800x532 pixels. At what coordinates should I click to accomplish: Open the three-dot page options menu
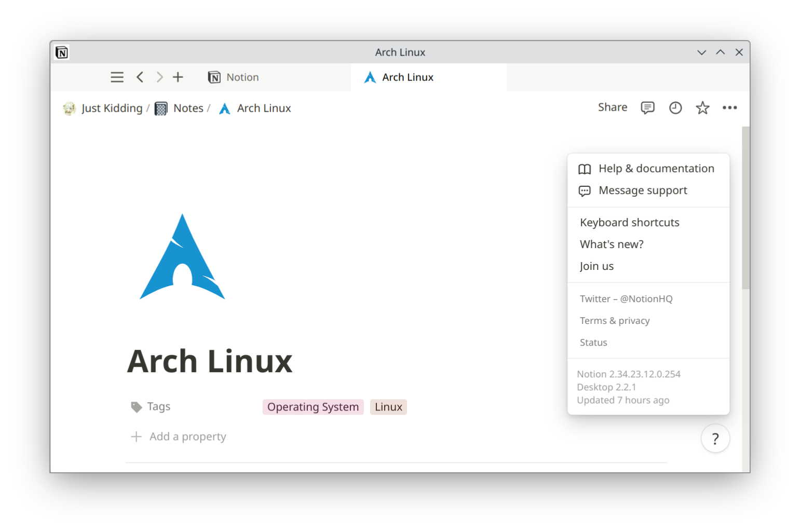(730, 107)
